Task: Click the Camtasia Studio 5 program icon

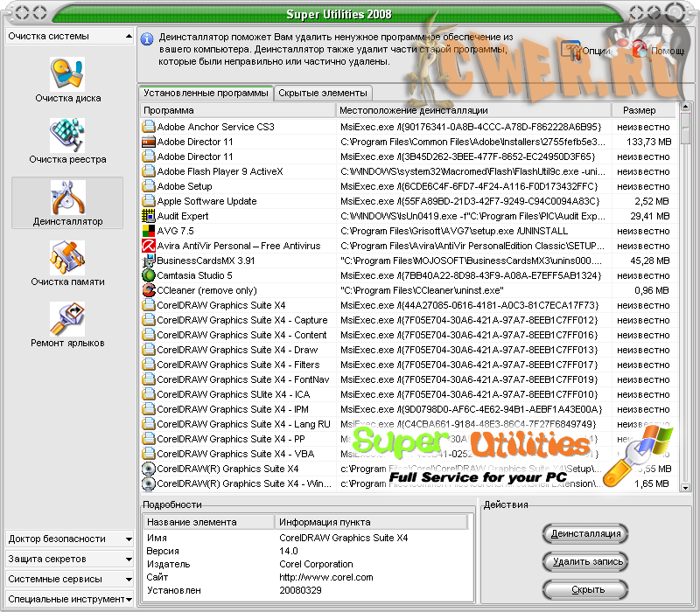Action: point(149,275)
